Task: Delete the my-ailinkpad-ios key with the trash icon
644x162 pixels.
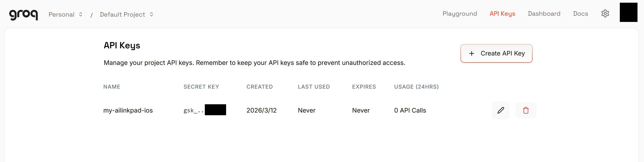Action: (526, 110)
